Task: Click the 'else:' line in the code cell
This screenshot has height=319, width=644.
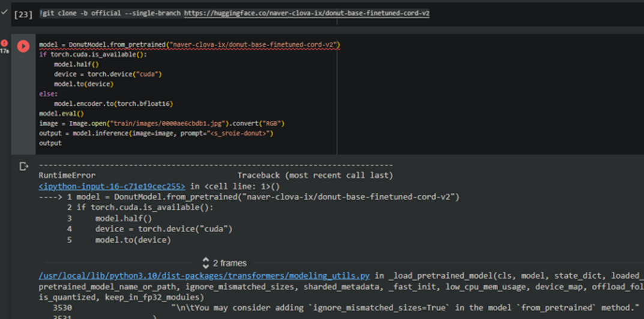Action: point(49,94)
